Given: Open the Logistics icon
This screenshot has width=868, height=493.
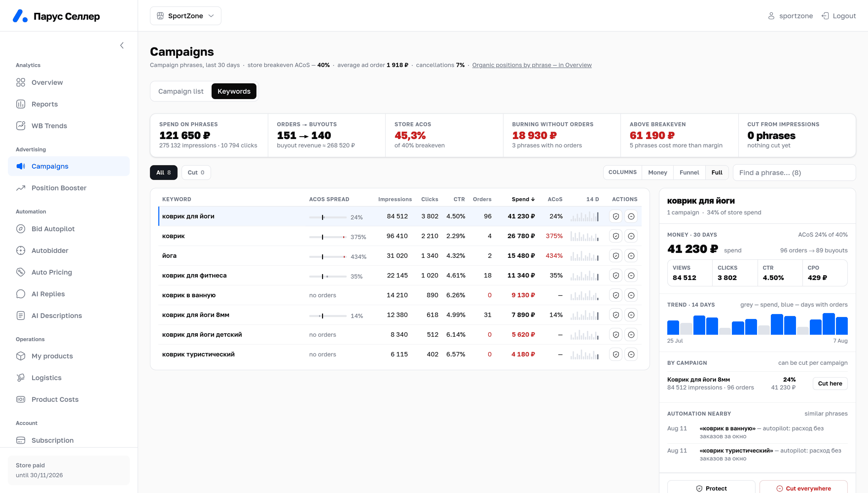Looking at the screenshot, I should (x=21, y=378).
